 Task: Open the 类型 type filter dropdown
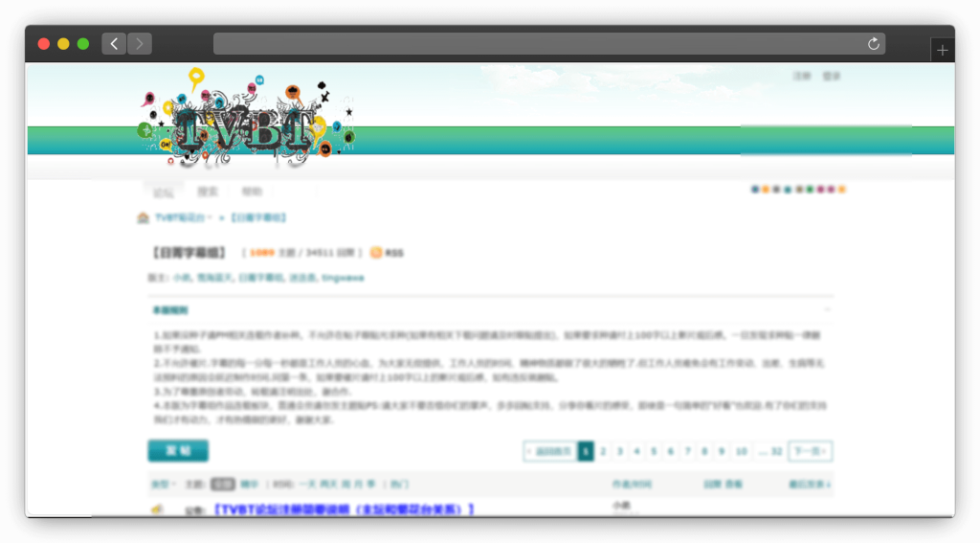163,485
